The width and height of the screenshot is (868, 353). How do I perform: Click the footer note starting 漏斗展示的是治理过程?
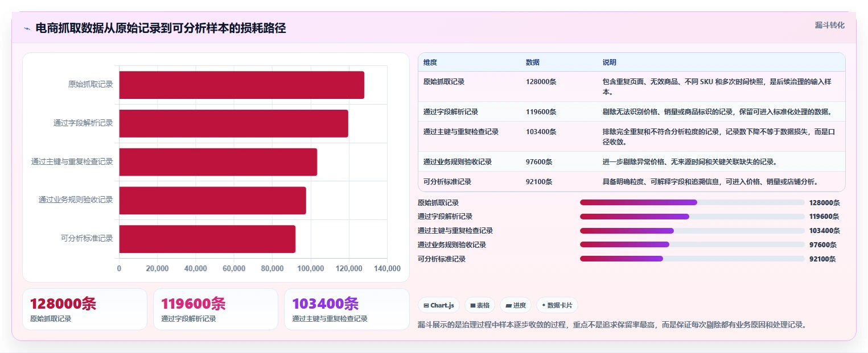[612, 325]
